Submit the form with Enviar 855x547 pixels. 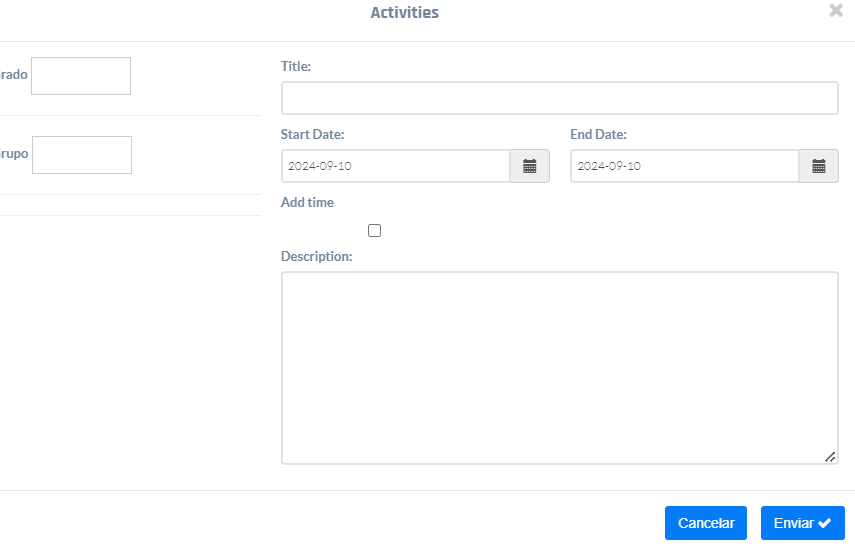[x=802, y=523]
